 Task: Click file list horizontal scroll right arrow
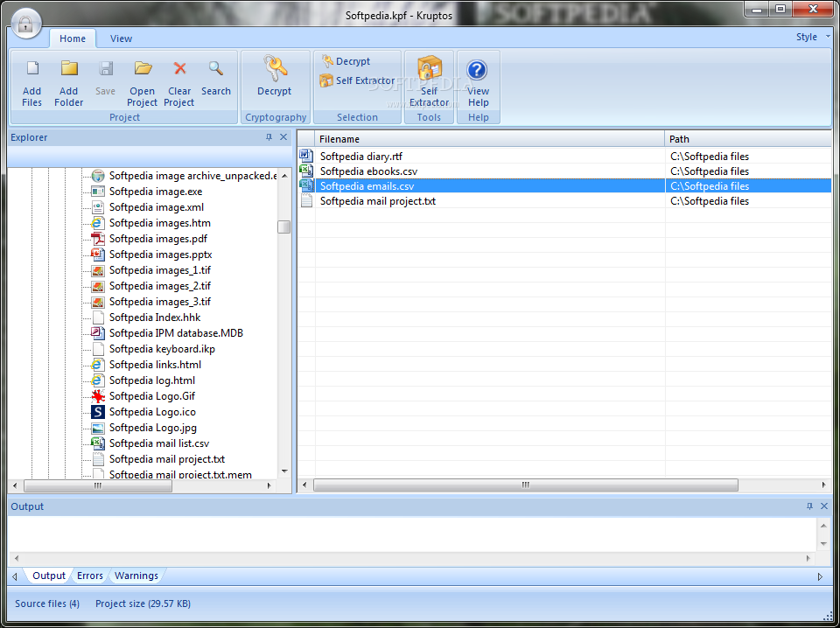point(824,485)
